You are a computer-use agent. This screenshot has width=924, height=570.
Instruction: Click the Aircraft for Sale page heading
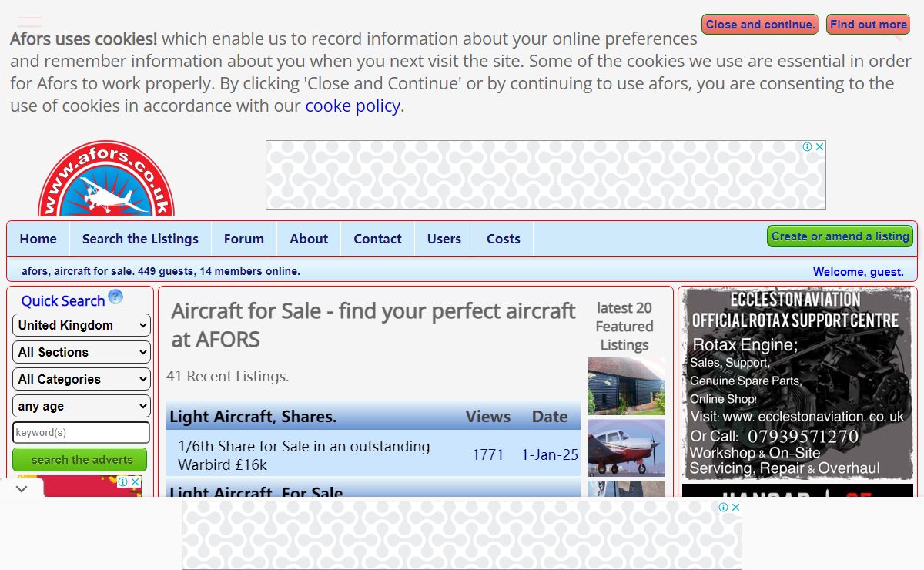(x=373, y=325)
